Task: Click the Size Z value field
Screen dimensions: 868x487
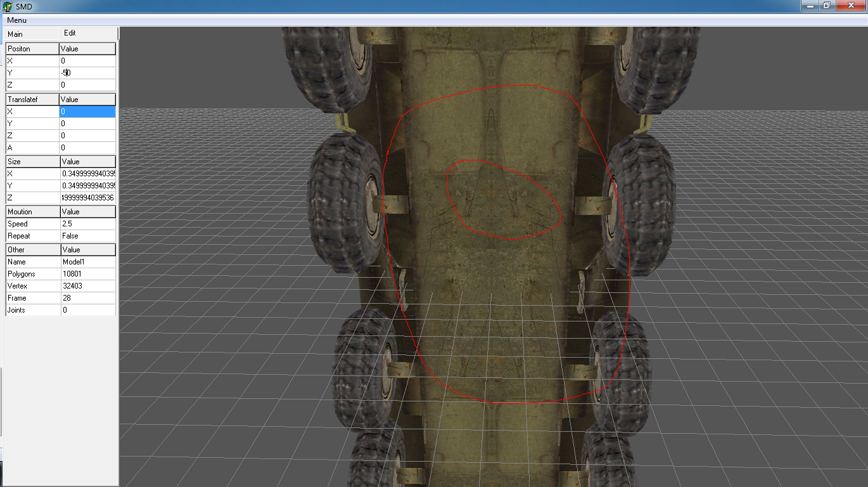Action: coord(88,198)
